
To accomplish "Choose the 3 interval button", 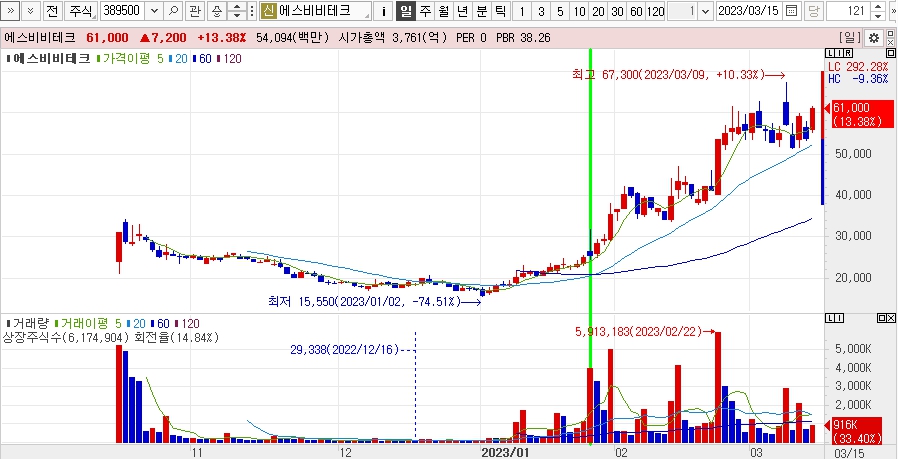I will [541, 10].
